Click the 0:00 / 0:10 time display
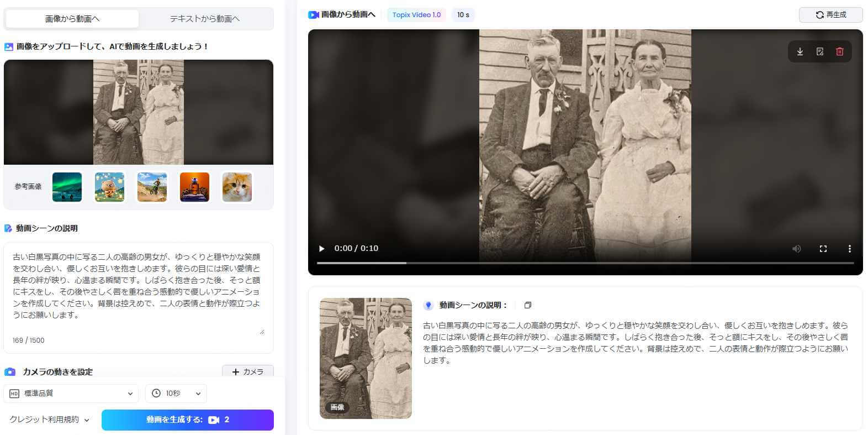Image resolution: width=868 pixels, height=435 pixels. 356,248
